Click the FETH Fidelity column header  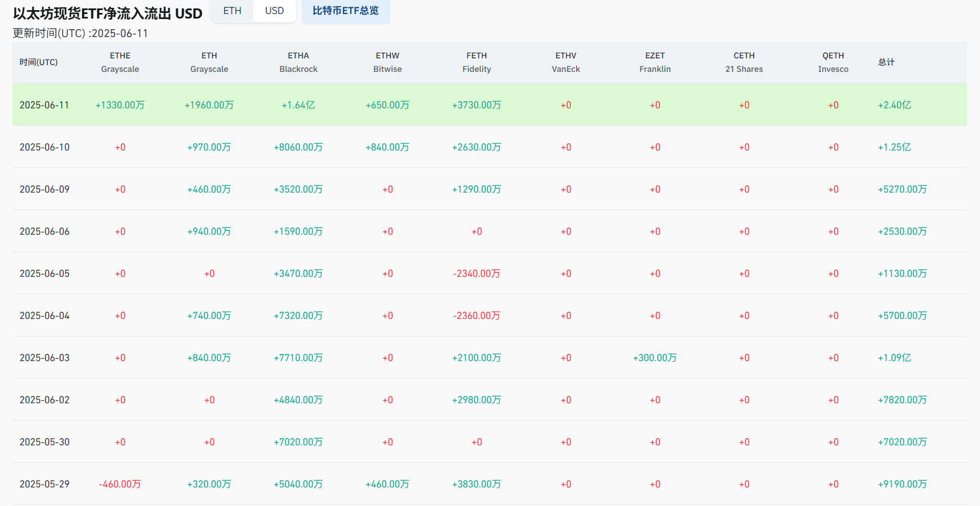pyautogui.click(x=476, y=62)
